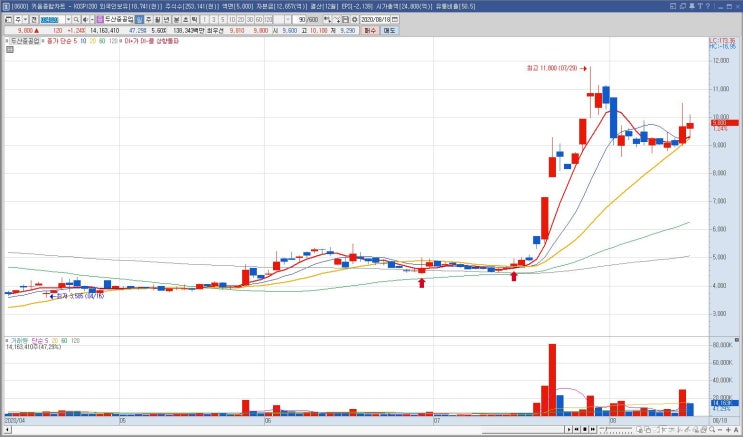743x437 pixels.
Task: Click the scroll left arrow at bottom
Action: coord(7,430)
